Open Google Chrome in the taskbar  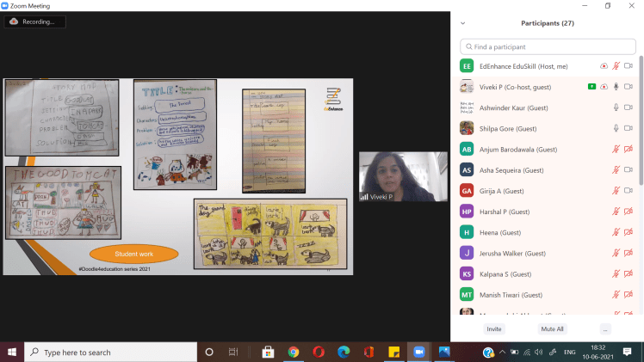tap(293, 352)
